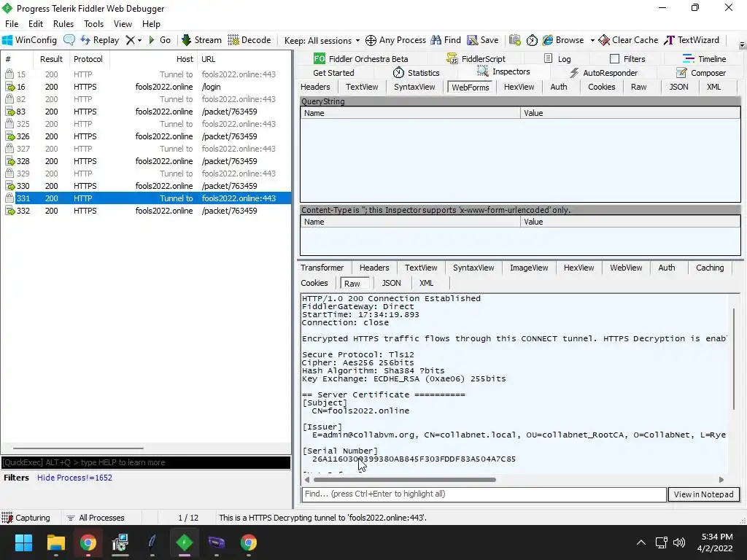Select session 332 /packet/763459
The width and height of the screenshot is (747, 560).
[146, 211]
